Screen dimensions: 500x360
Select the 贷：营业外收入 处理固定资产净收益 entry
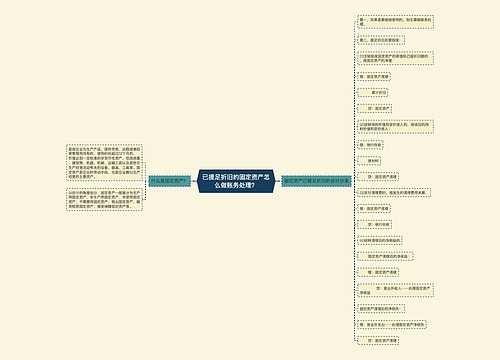[395, 290]
